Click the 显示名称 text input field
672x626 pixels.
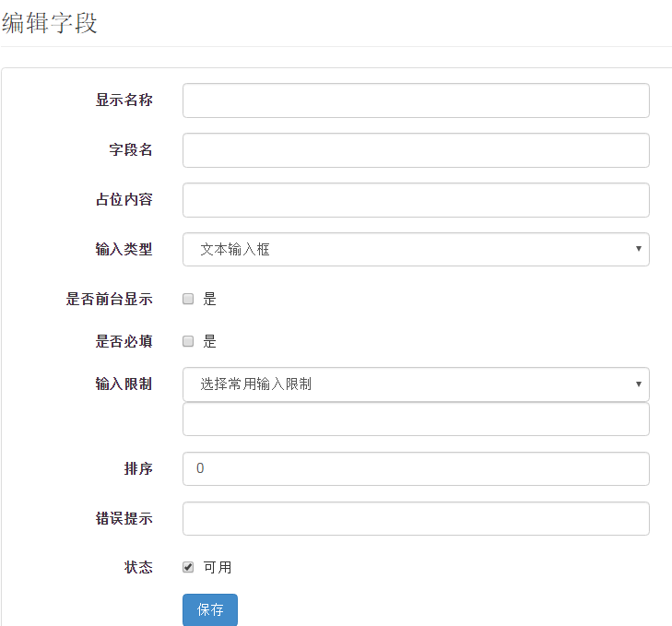click(416, 100)
